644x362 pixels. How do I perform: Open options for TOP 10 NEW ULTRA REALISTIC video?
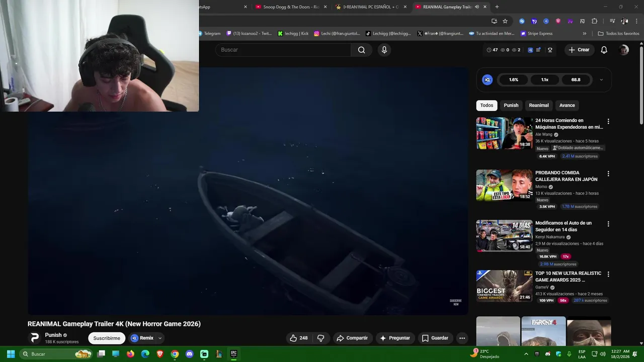click(x=608, y=274)
